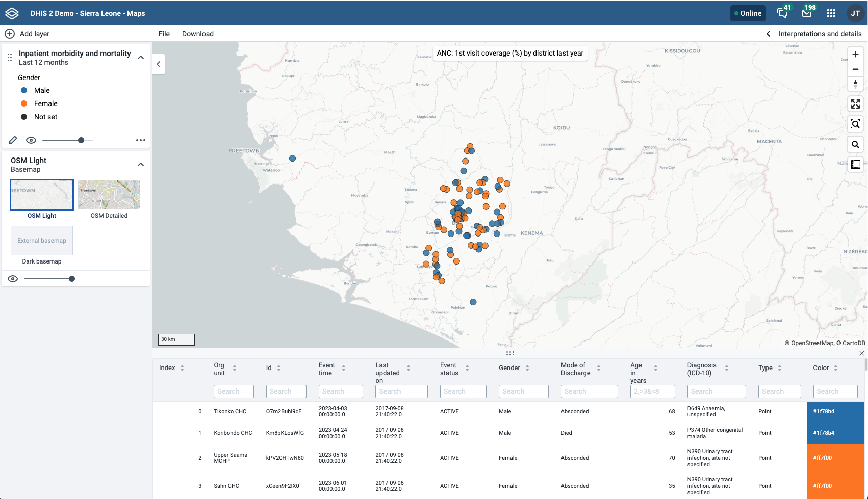Screen dimensions: 868x499
Task: Zoom out on the map
Action: (856, 69)
